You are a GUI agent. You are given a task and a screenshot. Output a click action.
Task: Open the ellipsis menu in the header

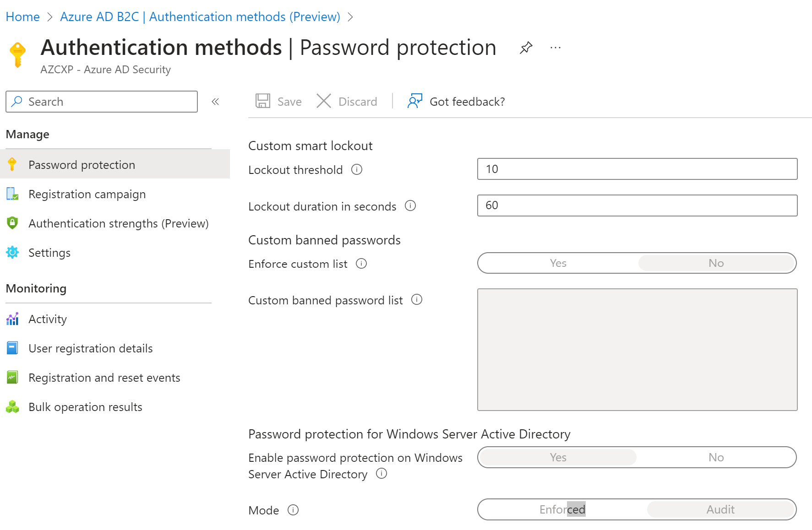pos(556,47)
